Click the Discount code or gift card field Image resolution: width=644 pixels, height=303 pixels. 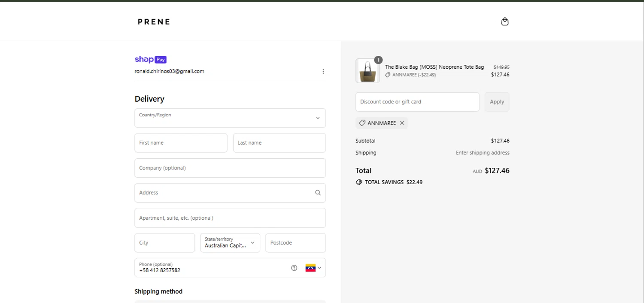click(417, 102)
